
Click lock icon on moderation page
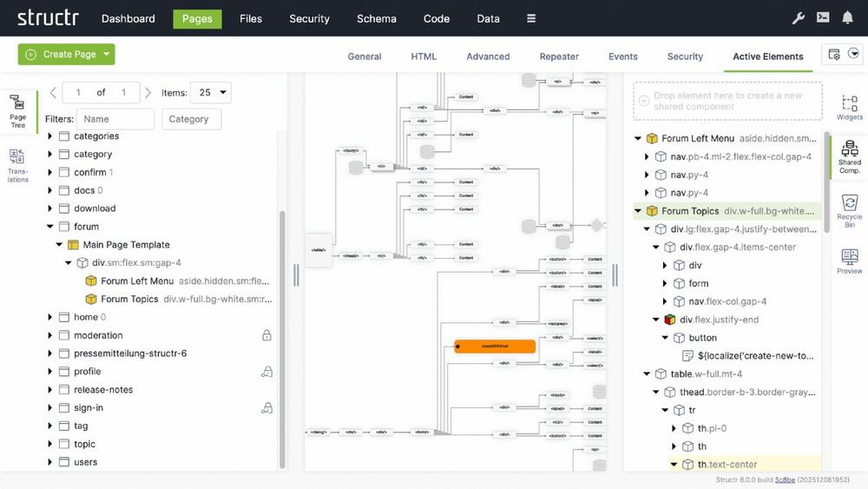coord(267,335)
